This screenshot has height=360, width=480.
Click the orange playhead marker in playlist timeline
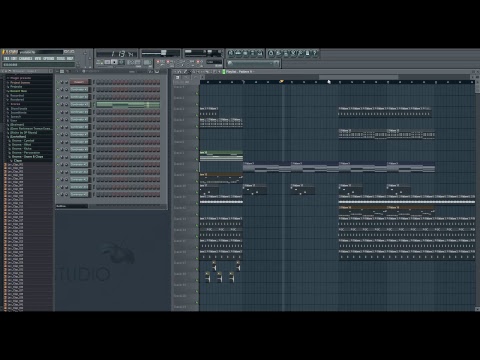281,81
